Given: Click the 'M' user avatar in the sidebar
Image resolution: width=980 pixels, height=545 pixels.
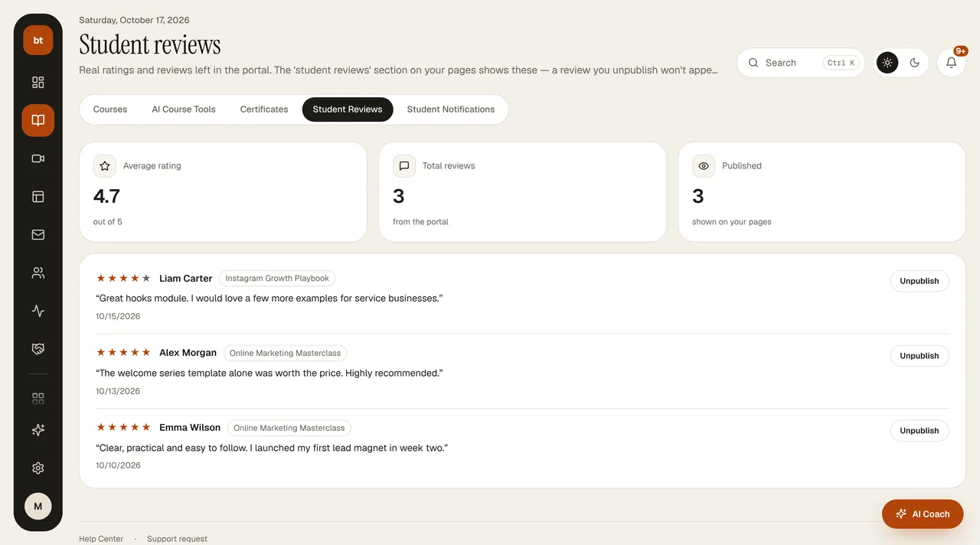Looking at the screenshot, I should click(x=38, y=507).
